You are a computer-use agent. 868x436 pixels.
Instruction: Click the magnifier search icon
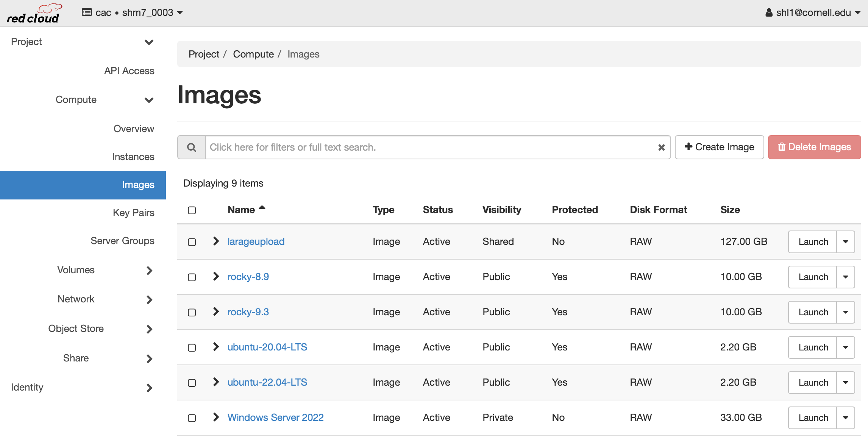pos(192,147)
